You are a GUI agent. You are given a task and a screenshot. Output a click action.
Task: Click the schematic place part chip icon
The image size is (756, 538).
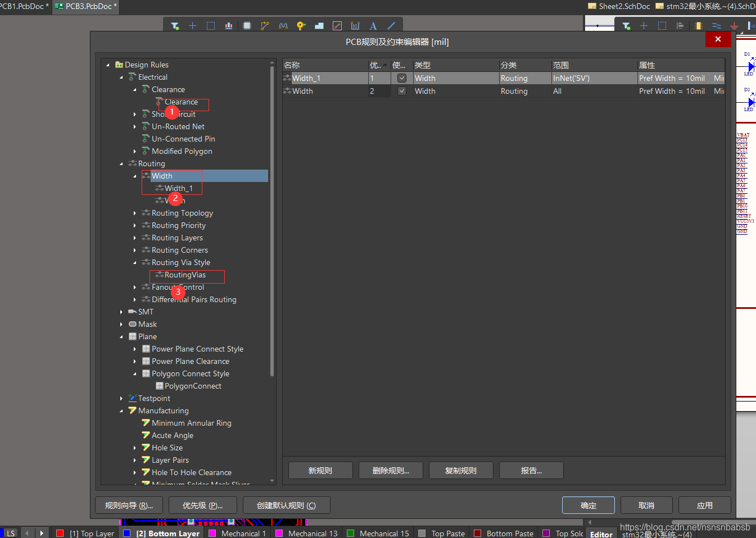coord(698,26)
